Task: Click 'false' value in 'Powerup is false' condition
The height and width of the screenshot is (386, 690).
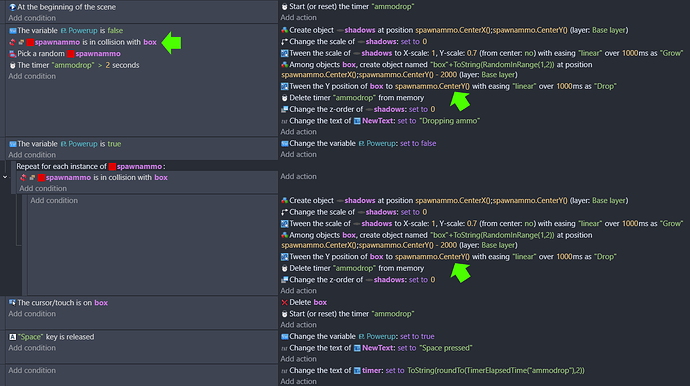Action: pyautogui.click(x=115, y=31)
